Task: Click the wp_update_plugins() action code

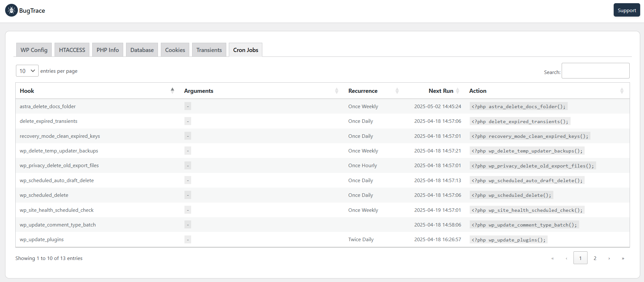Action: pos(509,240)
